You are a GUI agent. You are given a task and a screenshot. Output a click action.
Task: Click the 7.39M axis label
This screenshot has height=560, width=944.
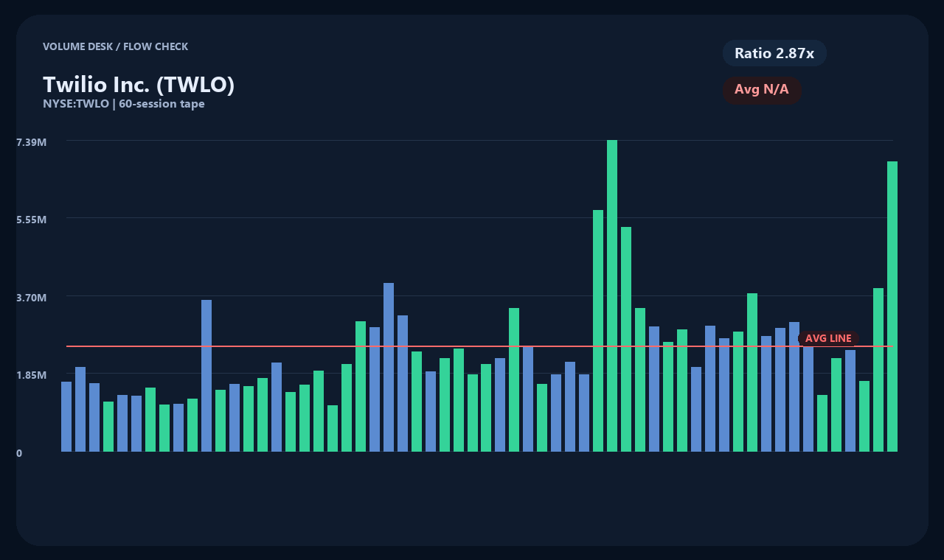pos(32,141)
